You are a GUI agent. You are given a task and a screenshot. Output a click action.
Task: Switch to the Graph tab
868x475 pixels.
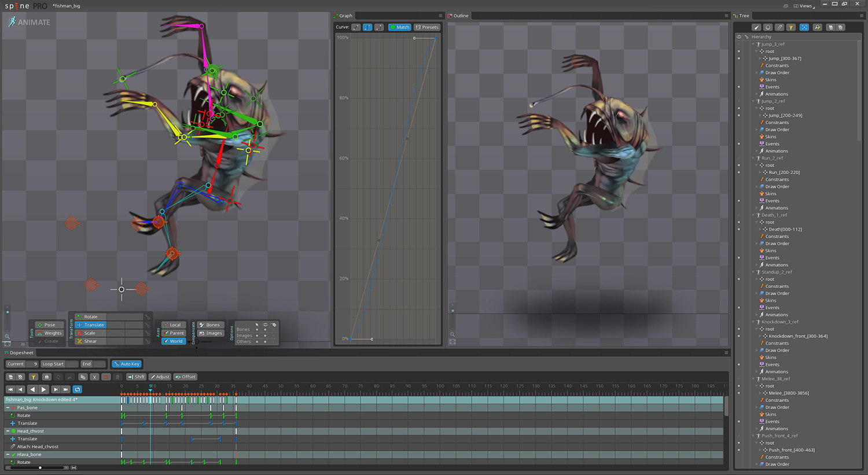343,16
